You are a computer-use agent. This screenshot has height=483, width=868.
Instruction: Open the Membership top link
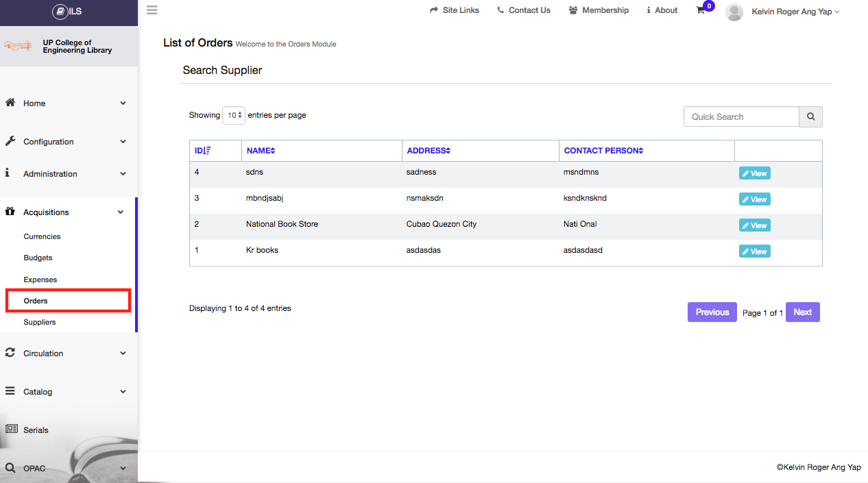click(x=599, y=10)
